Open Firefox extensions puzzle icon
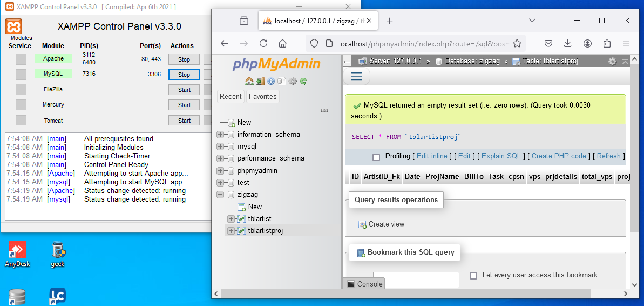The height and width of the screenshot is (306, 644). coord(607,44)
